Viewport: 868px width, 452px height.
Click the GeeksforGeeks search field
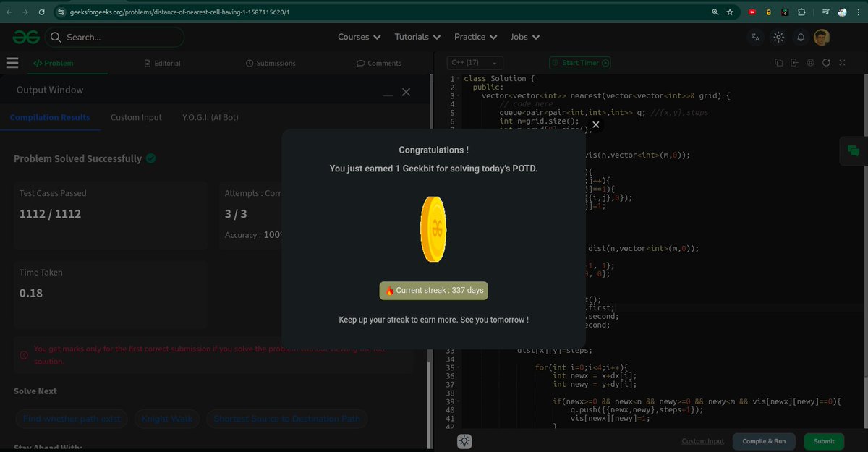115,37
